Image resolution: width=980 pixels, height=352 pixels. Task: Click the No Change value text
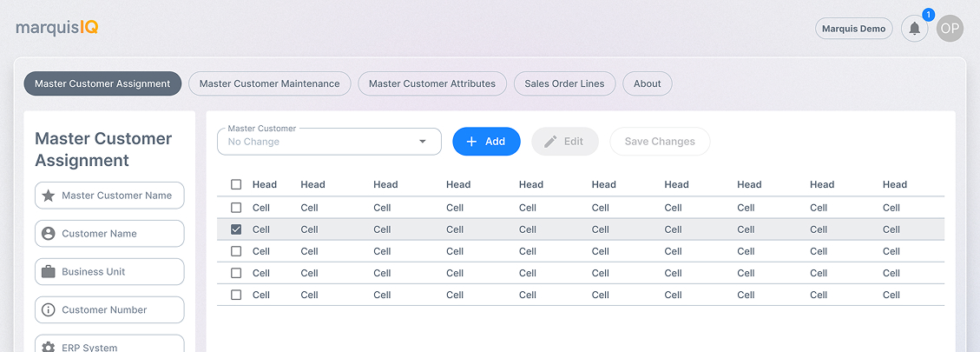pos(253,142)
